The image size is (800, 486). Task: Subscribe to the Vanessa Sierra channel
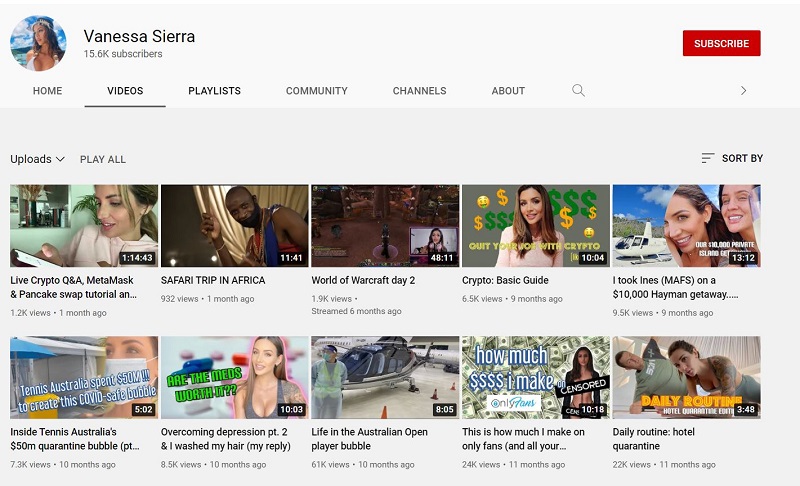pyautogui.click(x=721, y=43)
